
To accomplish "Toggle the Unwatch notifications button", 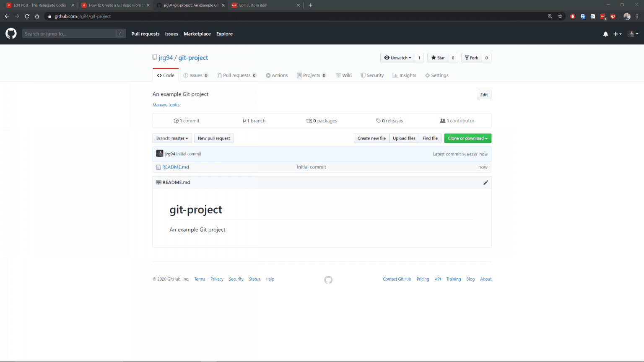I will (397, 58).
